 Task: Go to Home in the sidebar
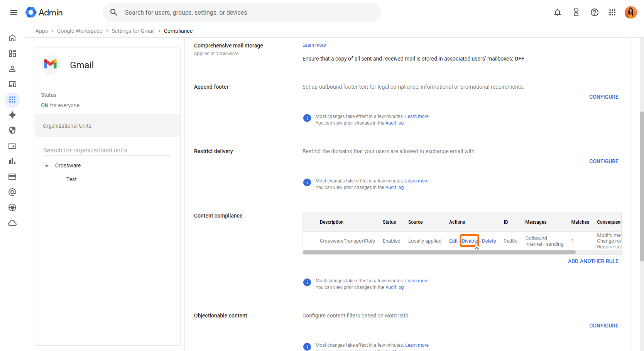(12, 38)
